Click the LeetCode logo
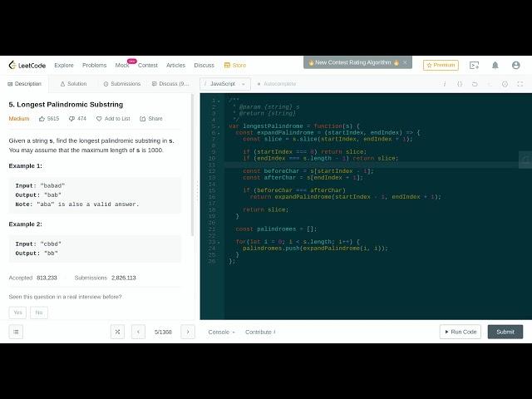Viewport: 532px width, 399px height. pos(27,65)
